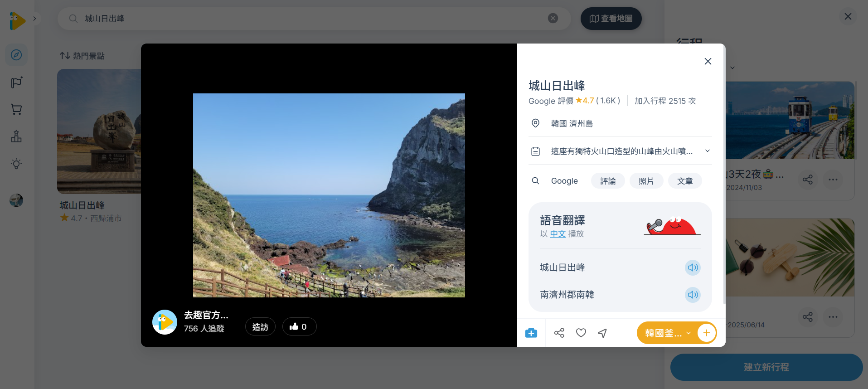
Task: Open the user avatar in the sidebar
Action: [x=16, y=200]
